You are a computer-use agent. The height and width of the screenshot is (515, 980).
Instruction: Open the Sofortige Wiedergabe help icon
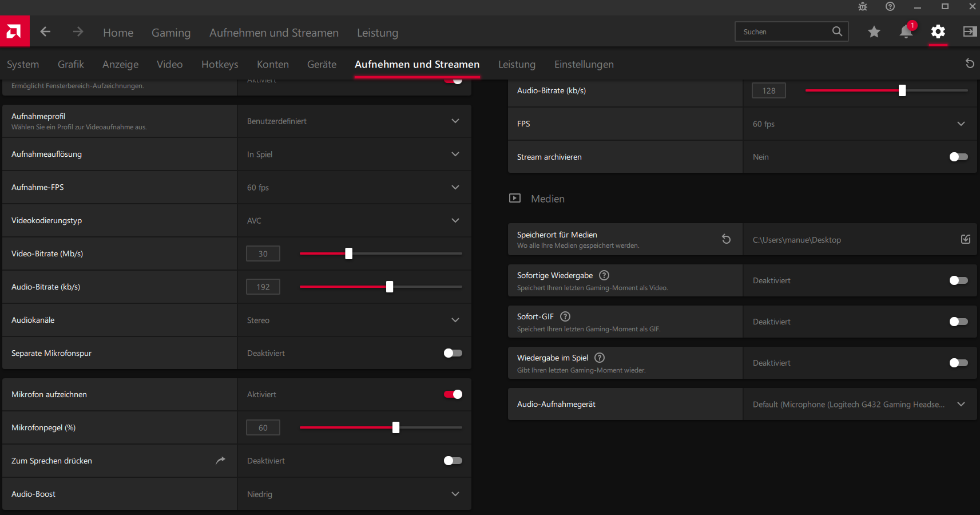(604, 275)
